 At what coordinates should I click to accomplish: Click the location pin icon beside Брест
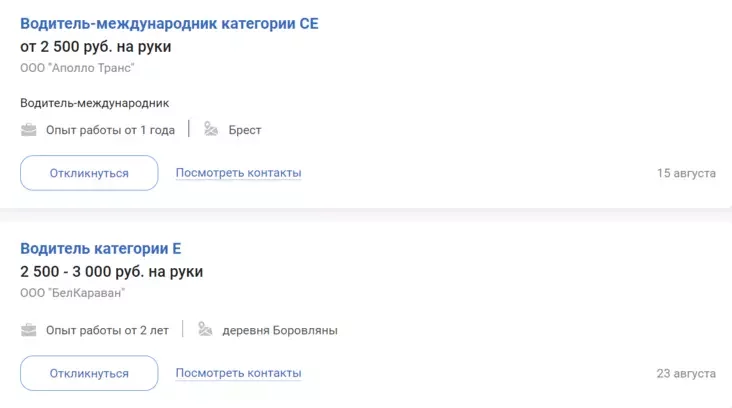coord(211,130)
